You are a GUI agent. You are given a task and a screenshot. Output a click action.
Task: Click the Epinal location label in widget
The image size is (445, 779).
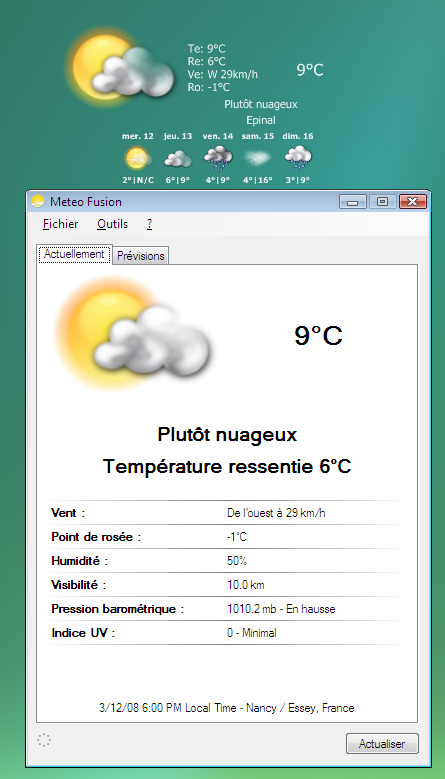261,120
